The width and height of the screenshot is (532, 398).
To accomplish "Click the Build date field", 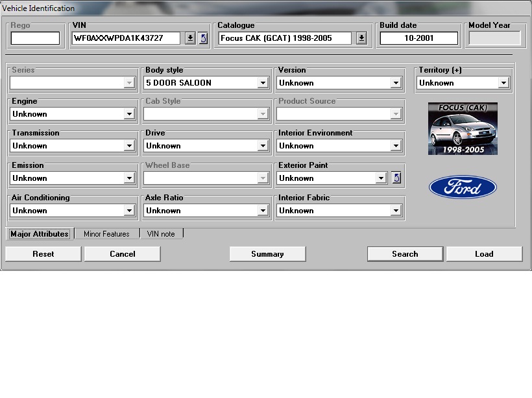I will pos(418,38).
